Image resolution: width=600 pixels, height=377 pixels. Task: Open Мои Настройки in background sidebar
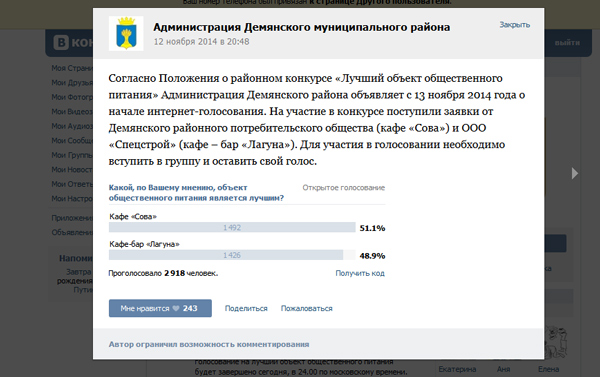pyautogui.click(x=72, y=199)
